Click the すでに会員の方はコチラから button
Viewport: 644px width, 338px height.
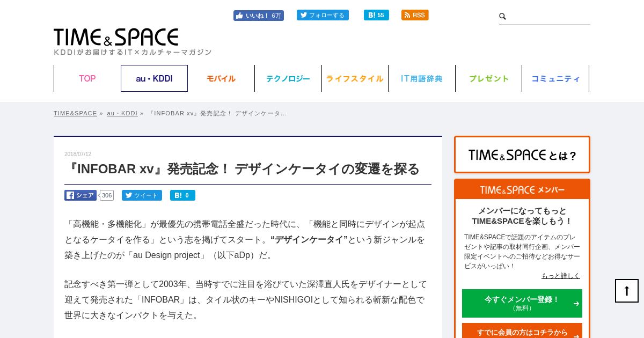[x=522, y=331]
